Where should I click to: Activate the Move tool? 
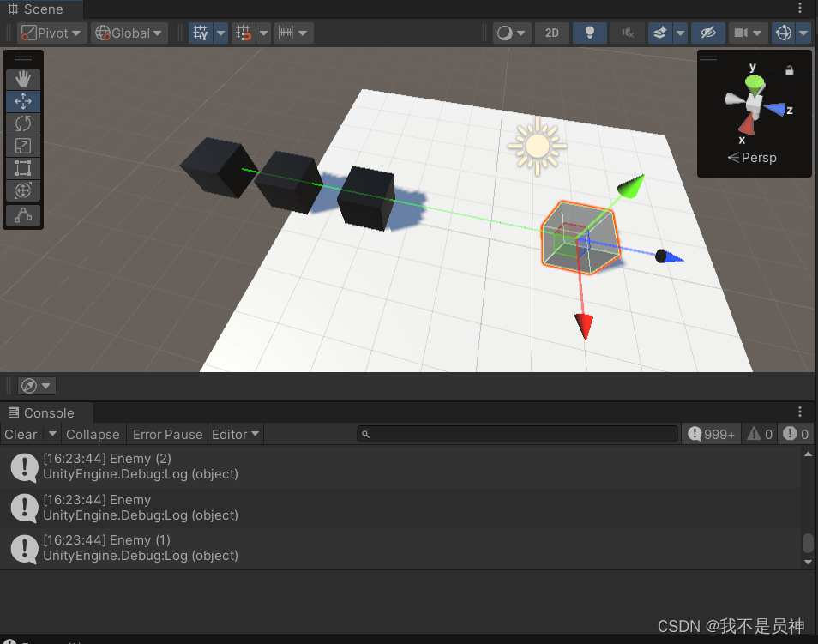point(22,101)
